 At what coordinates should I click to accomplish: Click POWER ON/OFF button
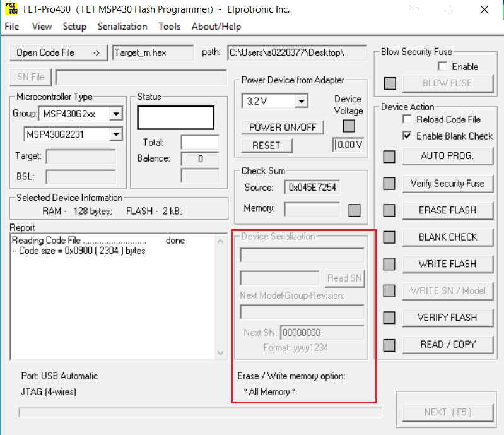283,128
